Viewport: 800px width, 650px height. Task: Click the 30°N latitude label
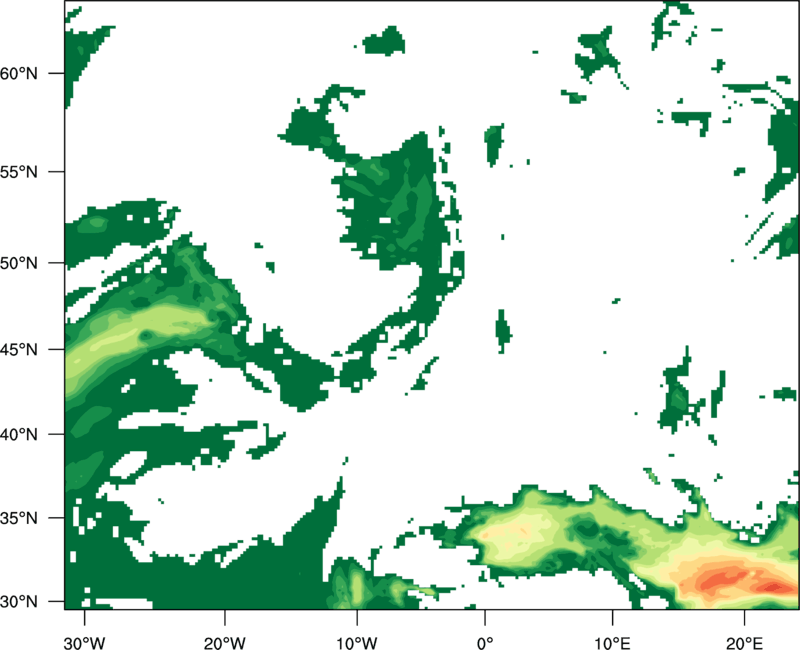(19, 602)
